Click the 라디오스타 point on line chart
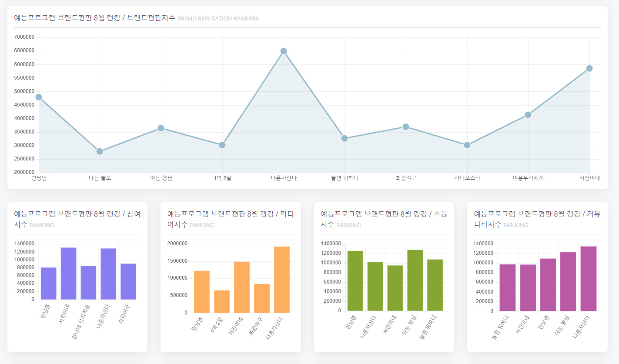The image size is (619, 364). 467,145
